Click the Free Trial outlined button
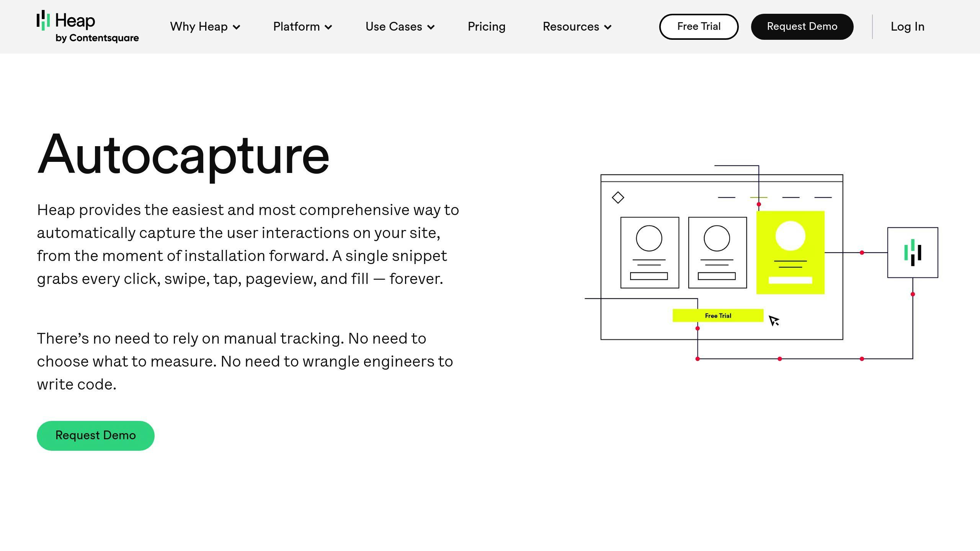The height and width of the screenshot is (551, 980). click(x=699, y=26)
